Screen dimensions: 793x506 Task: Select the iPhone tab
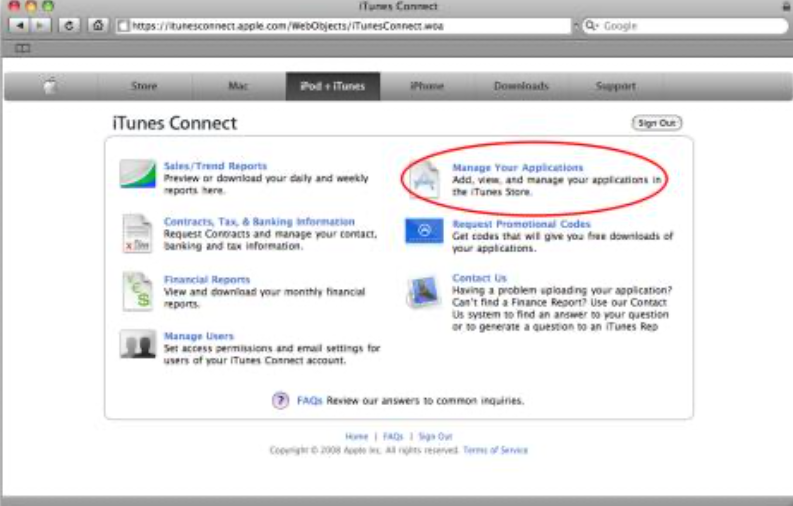click(x=427, y=86)
